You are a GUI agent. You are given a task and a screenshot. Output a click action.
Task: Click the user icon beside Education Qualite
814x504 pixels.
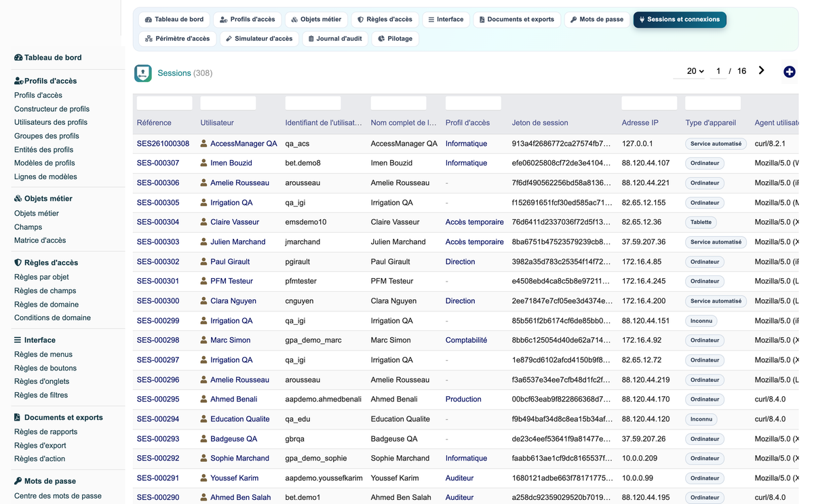click(203, 419)
